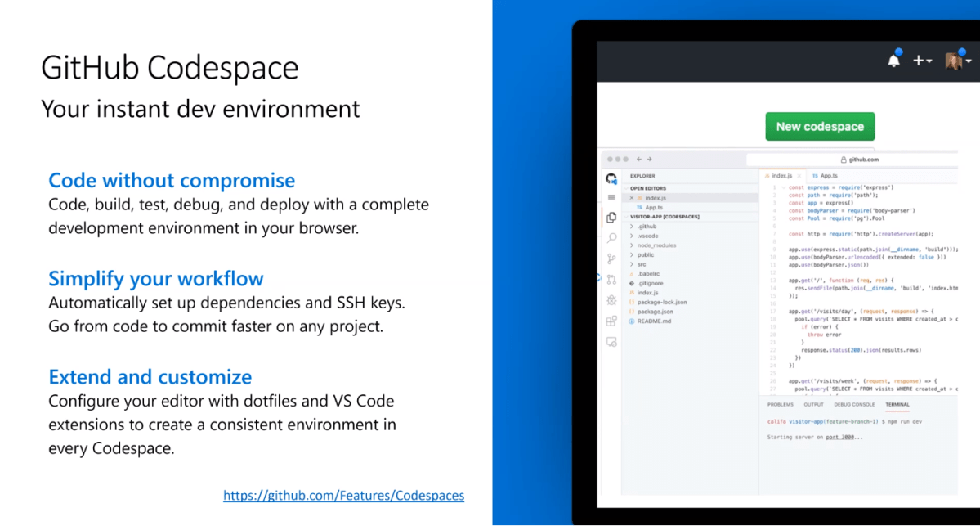Switch to the App.ts editor tab
The width and height of the screenshot is (980, 526).
click(x=828, y=175)
